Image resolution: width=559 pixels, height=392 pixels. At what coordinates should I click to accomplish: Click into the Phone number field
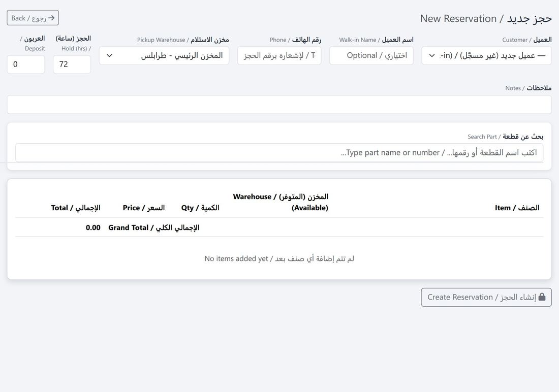279,55
